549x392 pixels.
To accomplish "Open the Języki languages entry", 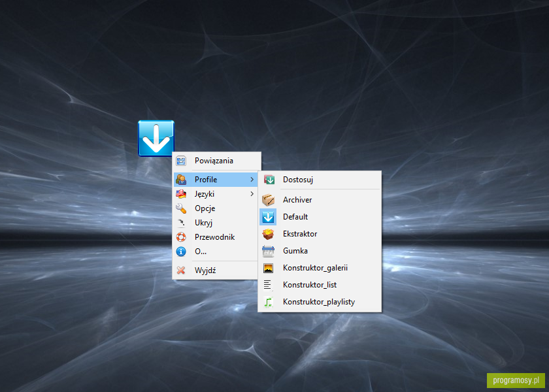I will point(216,194).
